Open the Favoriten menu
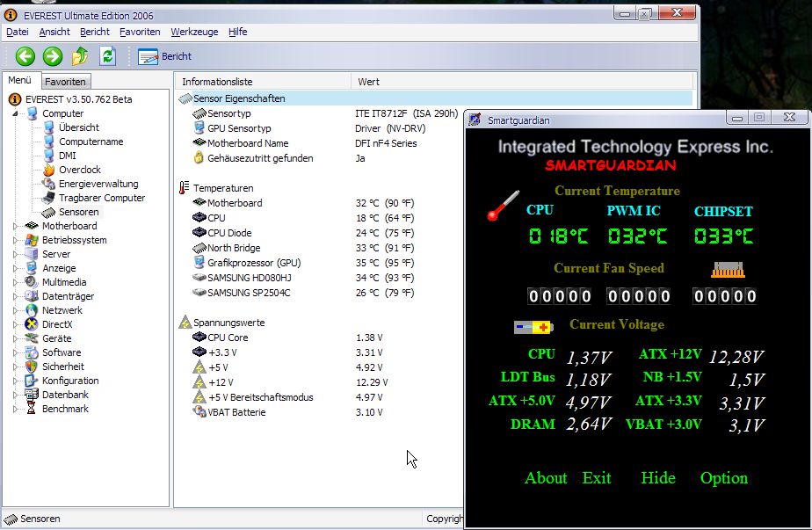Screen dimensions: 812x530 140,32
